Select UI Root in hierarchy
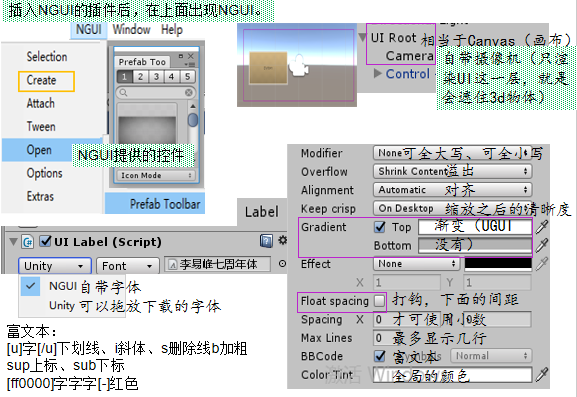Viewport: 577px width, 397px height. [393, 38]
